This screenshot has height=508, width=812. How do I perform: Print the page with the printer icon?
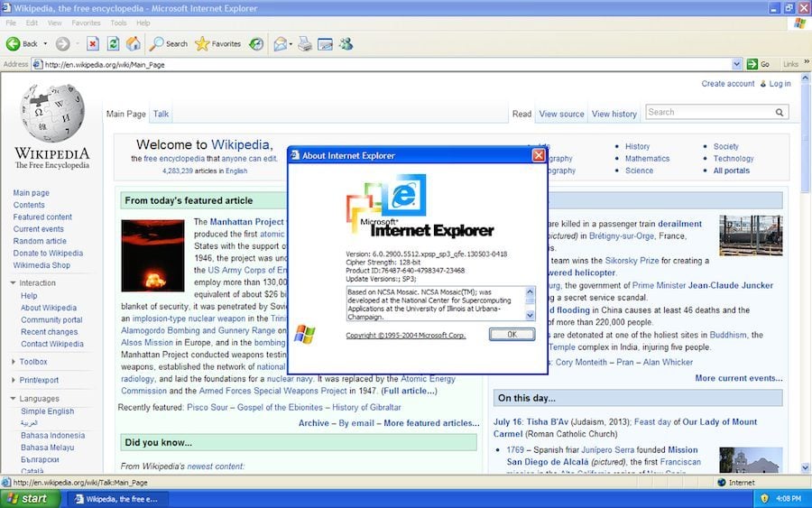[305, 44]
